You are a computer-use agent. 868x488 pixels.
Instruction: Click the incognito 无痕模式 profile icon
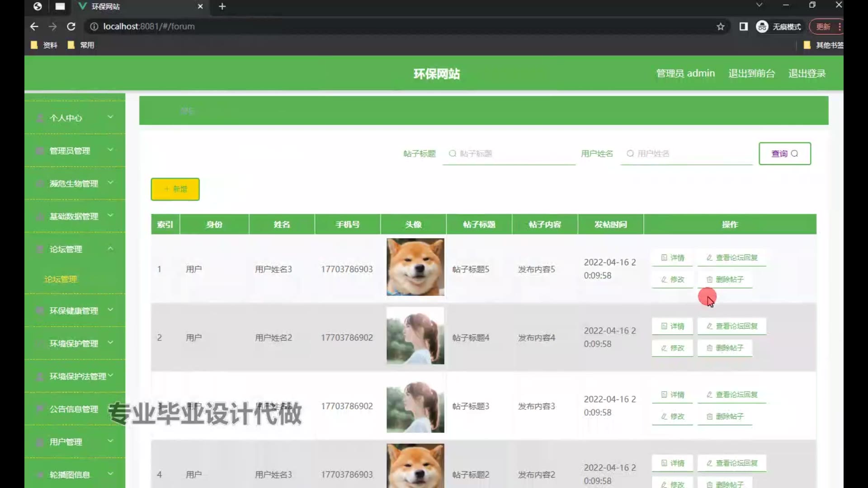[x=762, y=27]
